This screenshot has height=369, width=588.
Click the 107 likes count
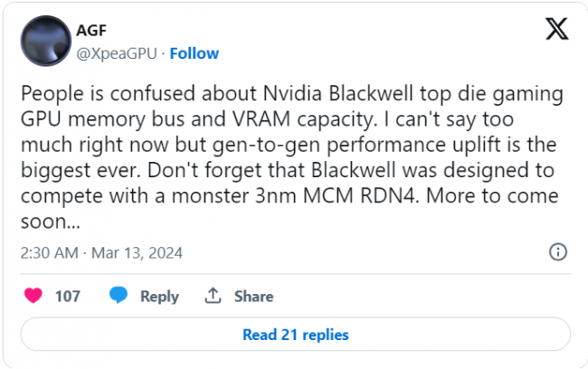68,297
